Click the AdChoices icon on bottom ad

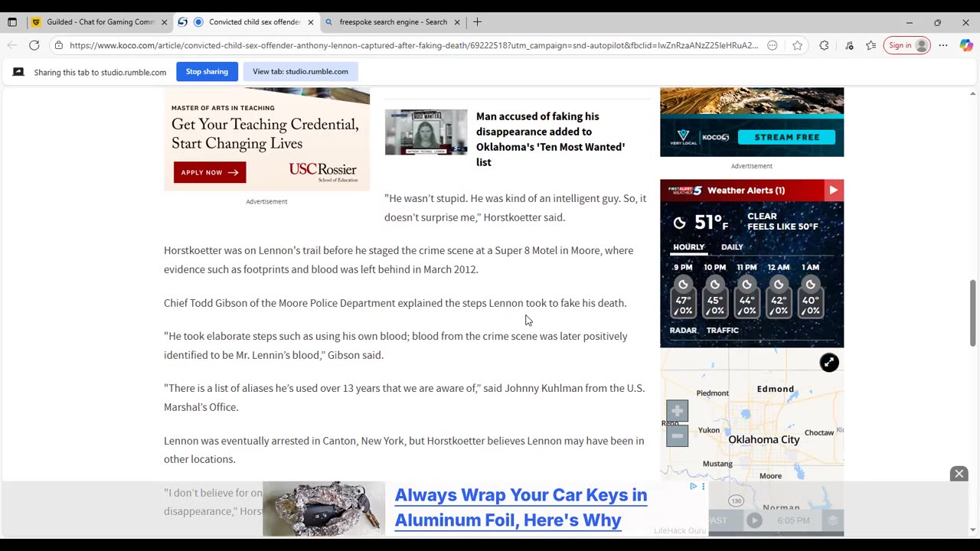[693, 486]
